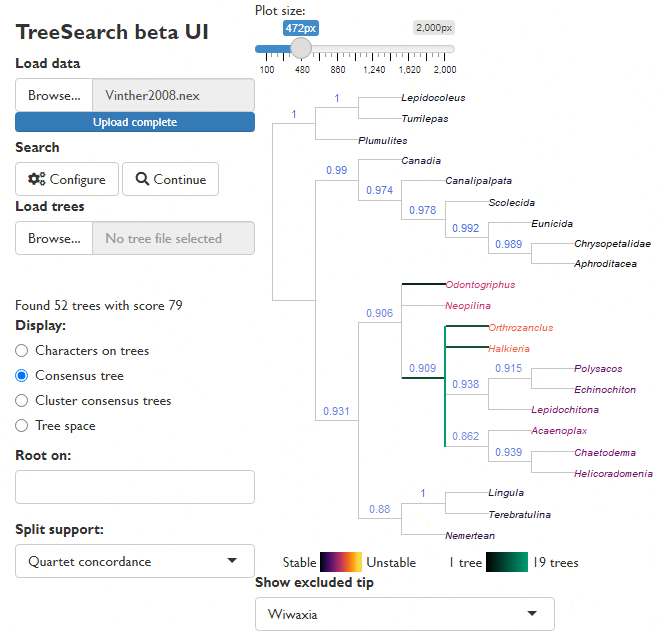The image size is (663, 634).
Task: Click Browse under Load trees
Action: [x=54, y=238]
